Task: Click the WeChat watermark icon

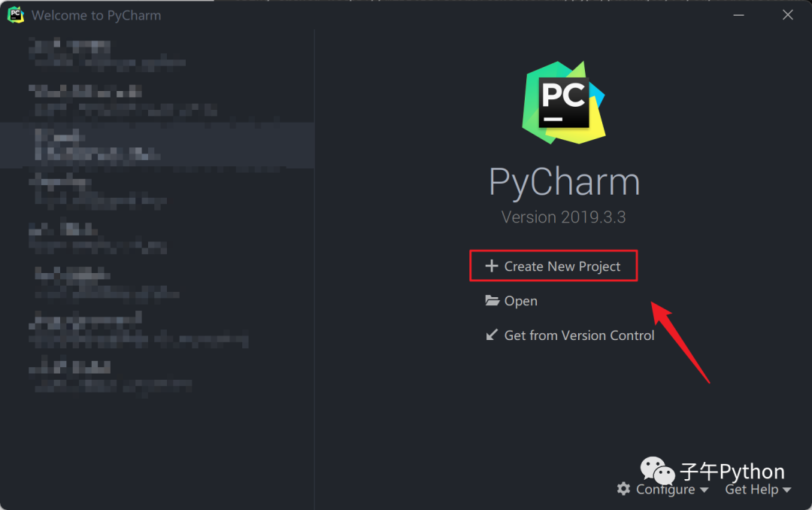Action: pyautogui.click(x=657, y=471)
